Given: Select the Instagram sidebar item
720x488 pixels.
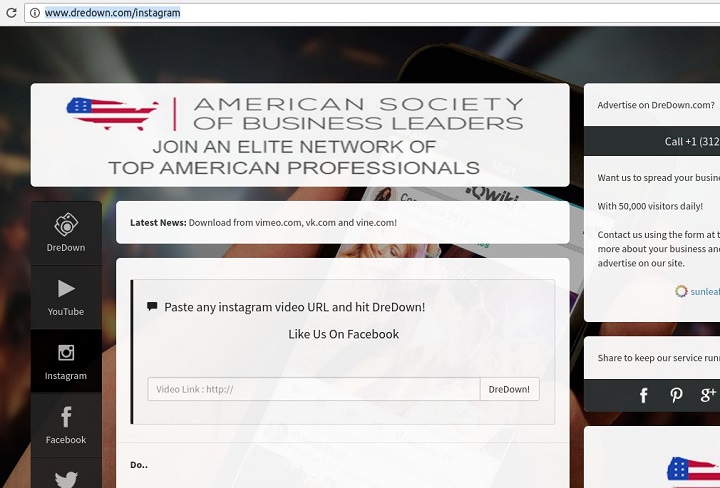Looking at the screenshot, I should (66, 361).
